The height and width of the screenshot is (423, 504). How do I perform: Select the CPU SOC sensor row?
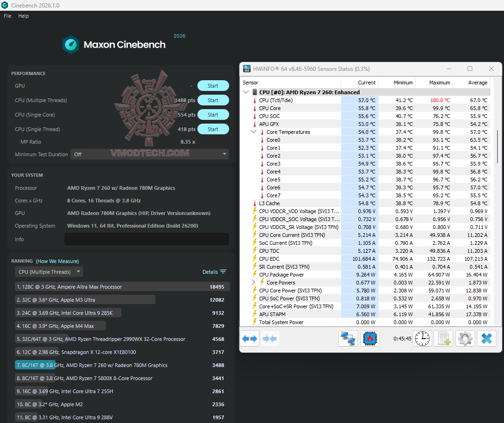(366, 116)
